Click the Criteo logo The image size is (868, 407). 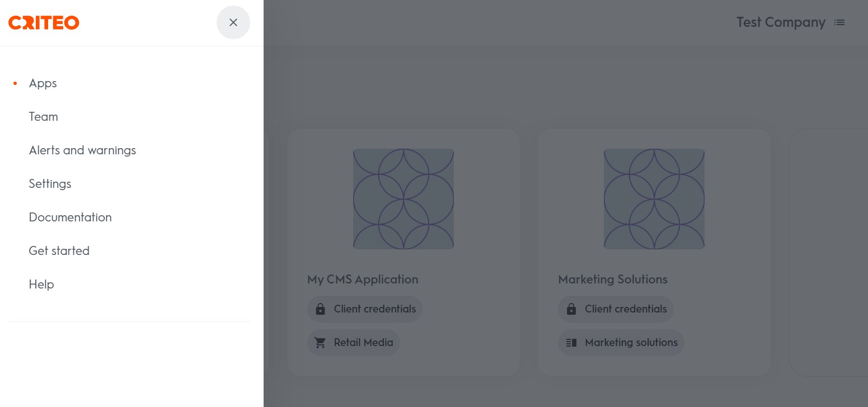(x=44, y=22)
